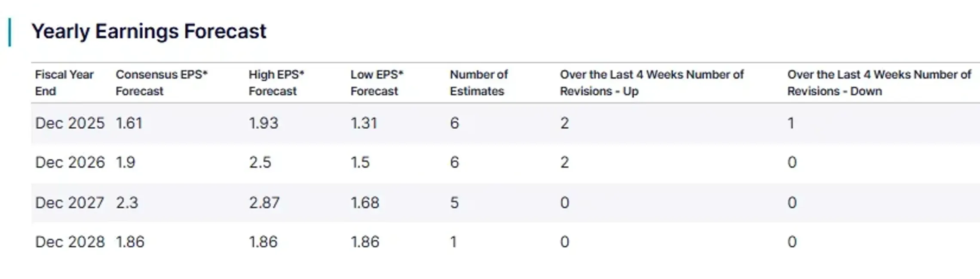Select the 2.87 high EPS forecast value

pos(264,202)
